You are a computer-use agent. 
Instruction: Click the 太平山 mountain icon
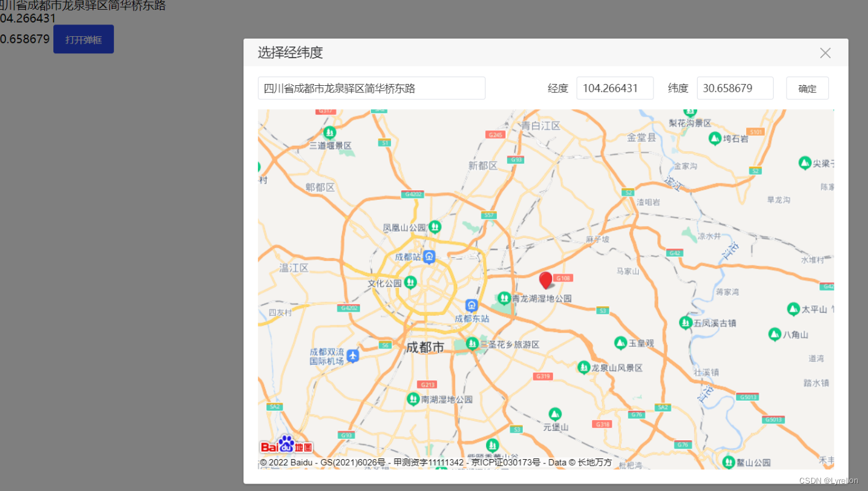coord(793,309)
